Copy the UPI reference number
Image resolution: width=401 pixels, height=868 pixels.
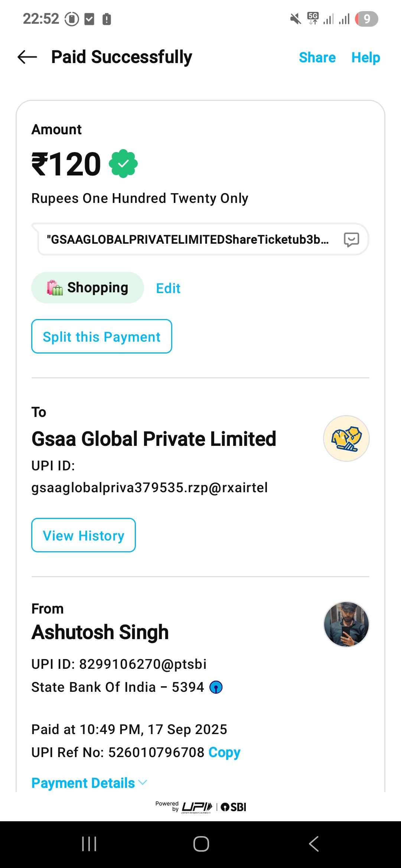point(224,752)
